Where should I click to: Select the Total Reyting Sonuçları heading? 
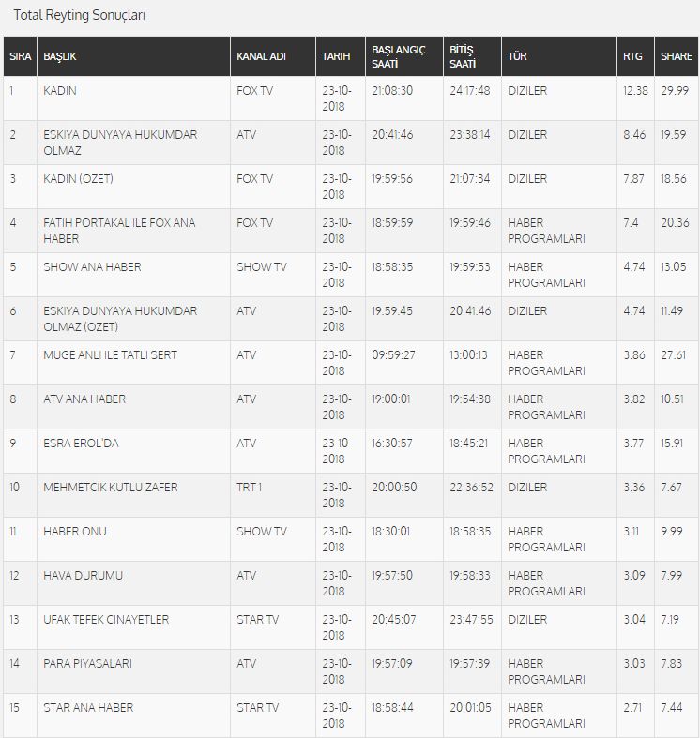[79, 15]
